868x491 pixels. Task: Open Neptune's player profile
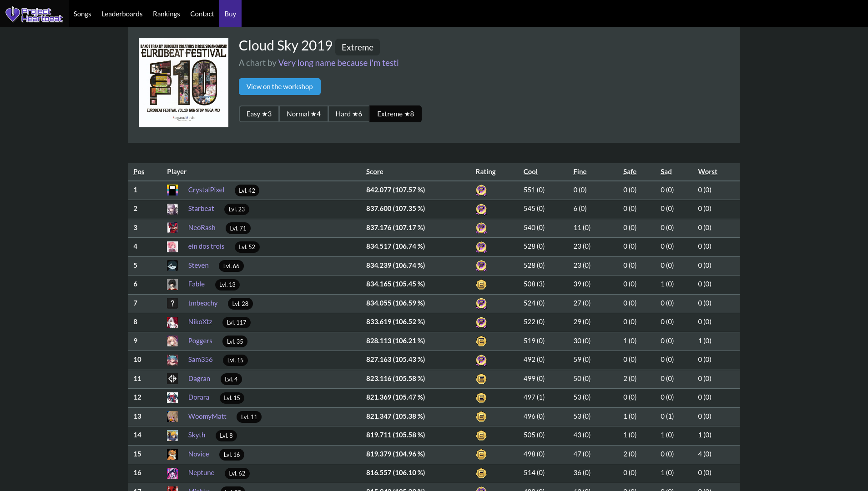(201, 473)
